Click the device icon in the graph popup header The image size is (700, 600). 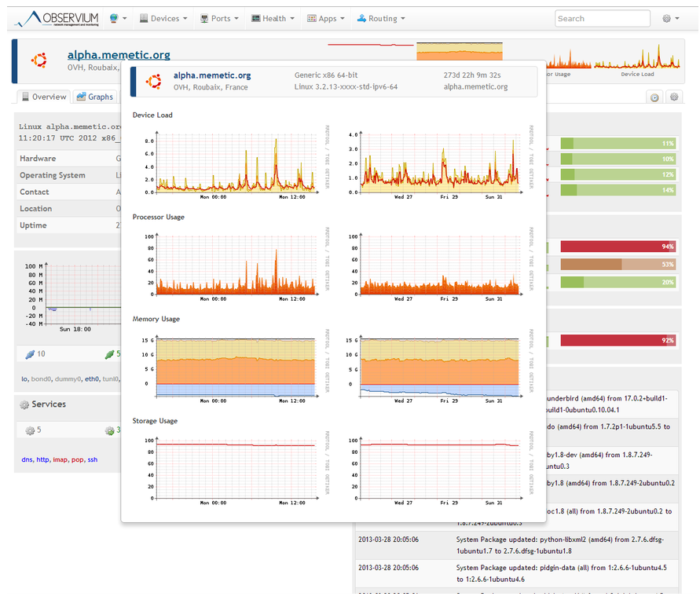(152, 80)
